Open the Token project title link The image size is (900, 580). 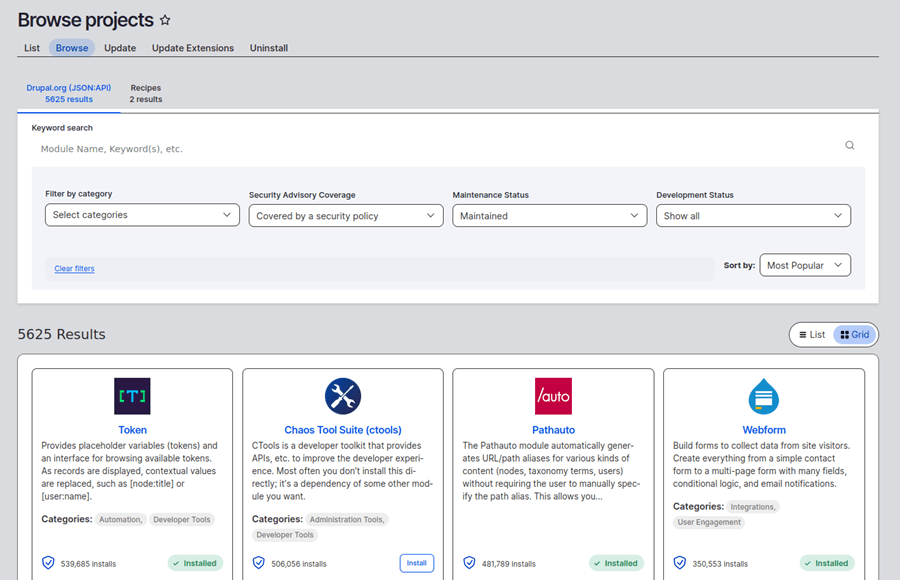pos(132,430)
